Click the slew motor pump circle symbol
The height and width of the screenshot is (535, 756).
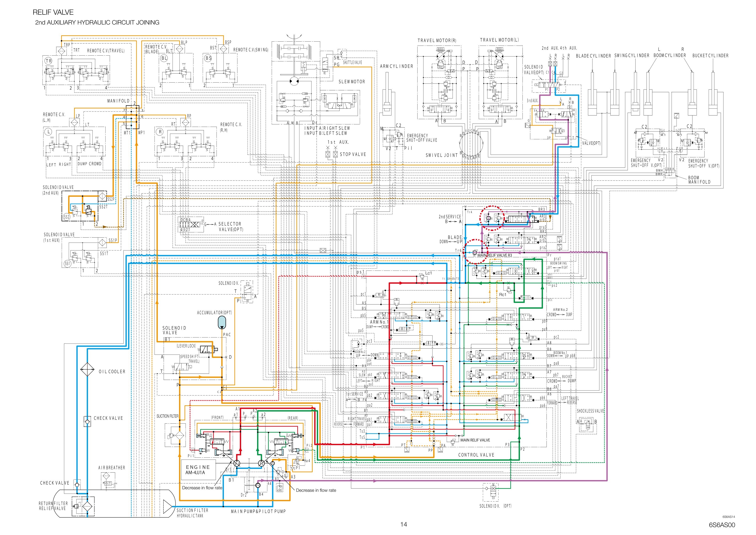(x=294, y=81)
